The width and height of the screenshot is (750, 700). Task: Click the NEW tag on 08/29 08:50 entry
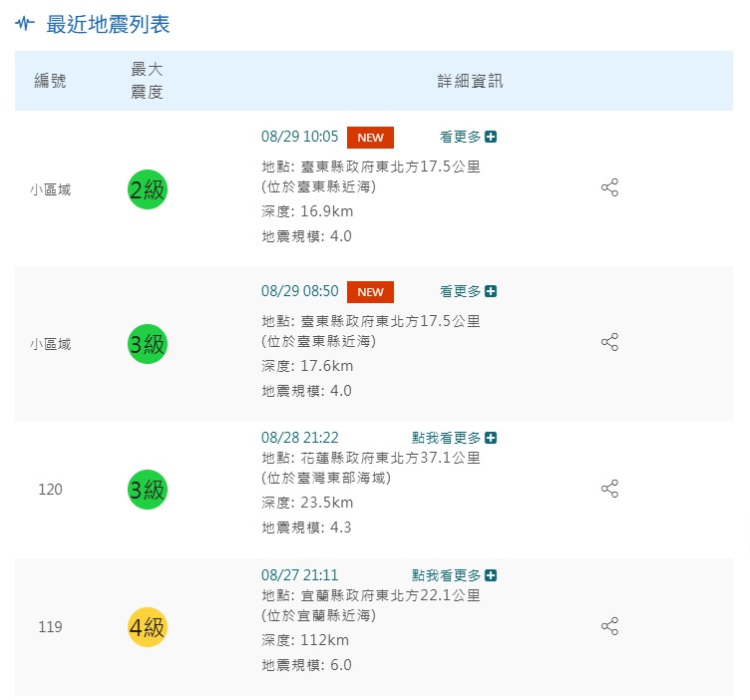370,292
